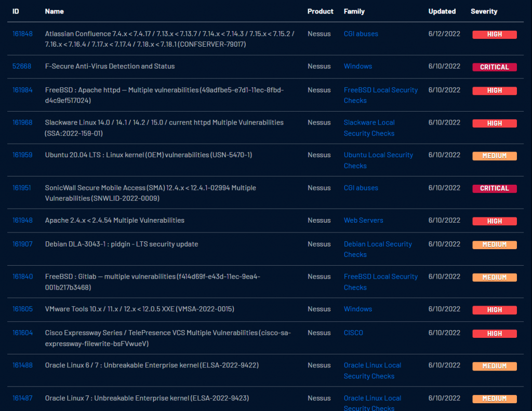This screenshot has height=411, width=532.
Task: Open plugin ID 161968 link
Action: (22, 122)
